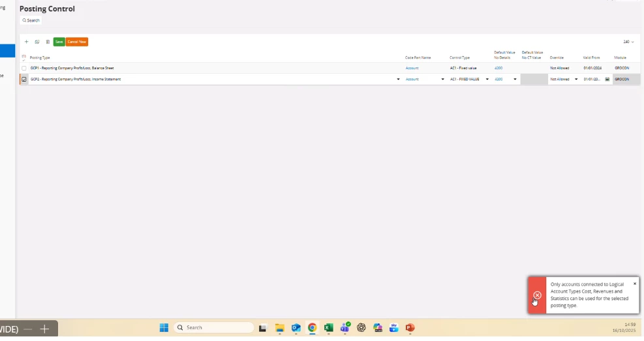Open the Default Value dropdown in the GCP2 row

(x=515, y=80)
